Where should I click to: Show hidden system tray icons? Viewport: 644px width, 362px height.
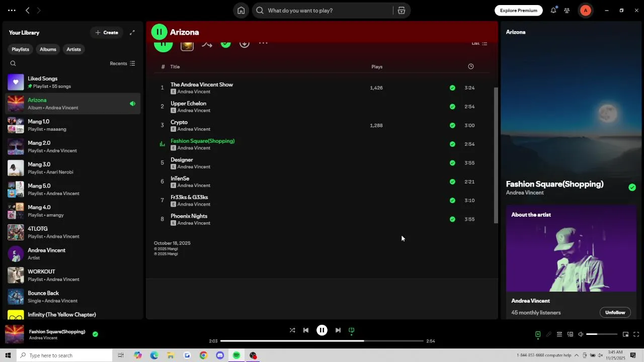tap(577, 355)
